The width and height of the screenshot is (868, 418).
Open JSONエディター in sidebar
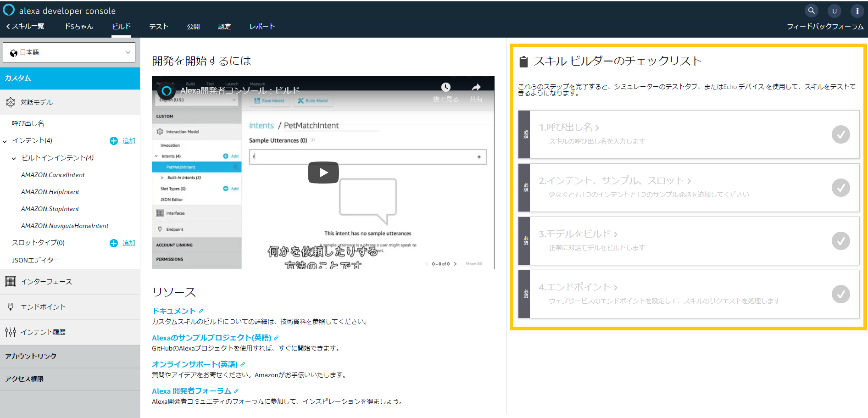(36, 260)
